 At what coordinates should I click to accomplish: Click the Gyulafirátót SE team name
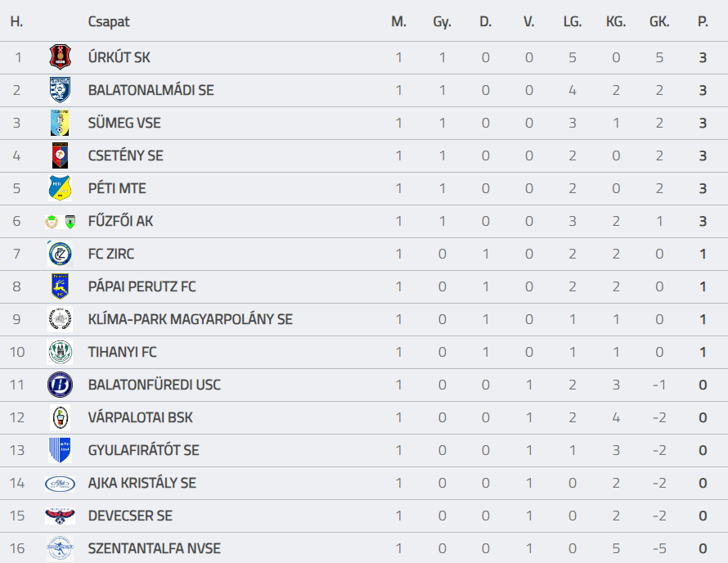[x=143, y=450]
